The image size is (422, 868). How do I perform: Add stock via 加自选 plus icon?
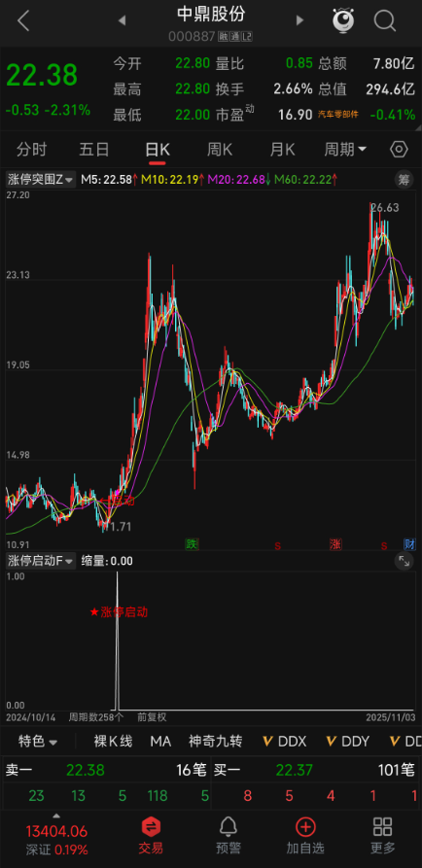pos(305,836)
